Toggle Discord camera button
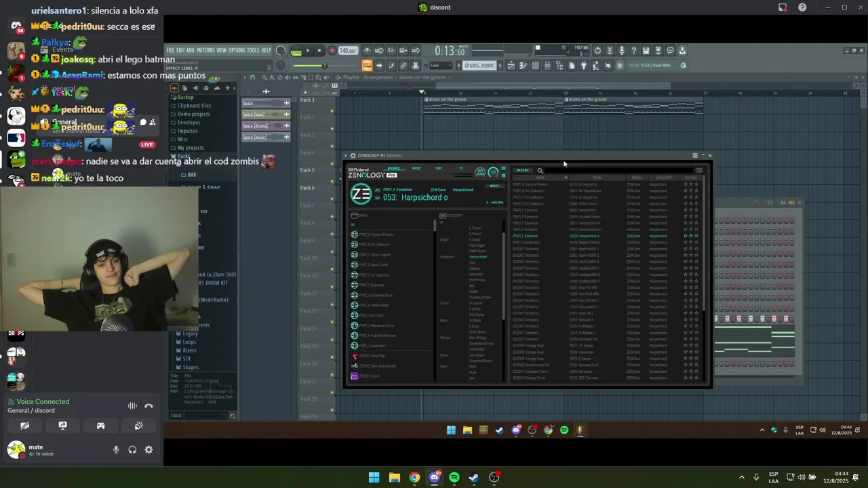The width and height of the screenshot is (868, 488). pyautogui.click(x=24, y=426)
